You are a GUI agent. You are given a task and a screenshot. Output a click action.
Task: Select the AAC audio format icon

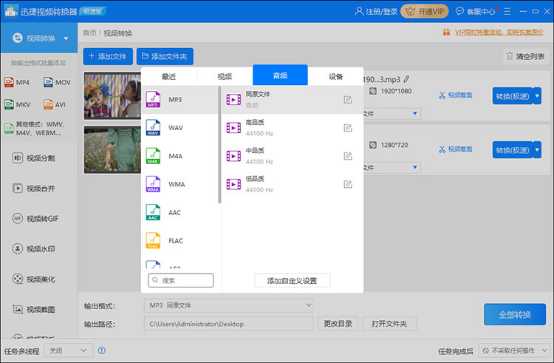pyautogui.click(x=153, y=212)
